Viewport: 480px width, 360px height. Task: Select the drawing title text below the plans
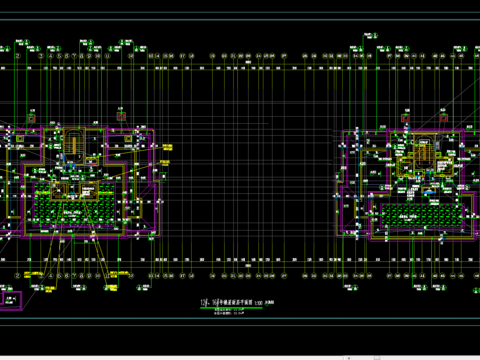[x=226, y=303]
